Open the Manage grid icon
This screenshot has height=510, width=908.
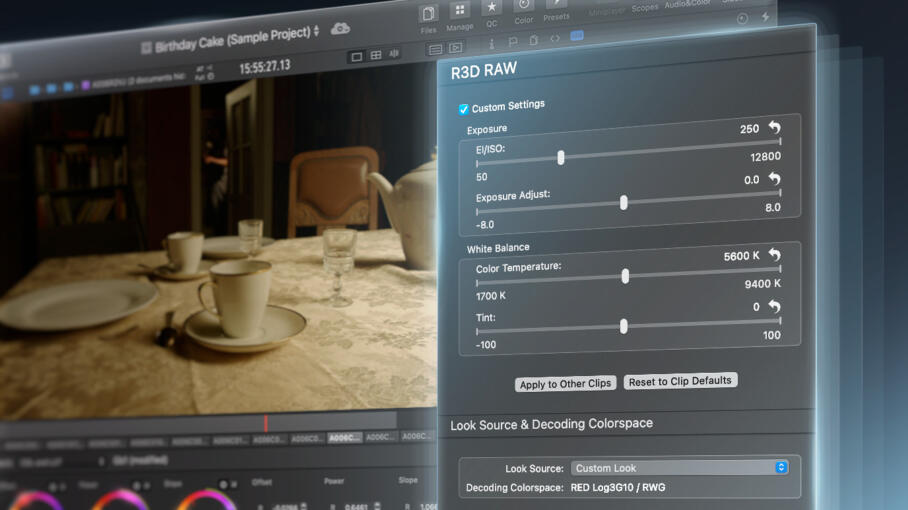pos(460,10)
